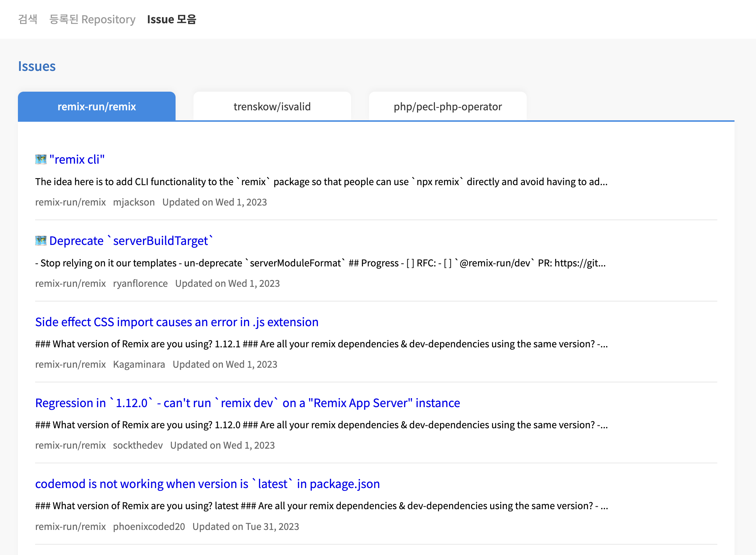
Task: Click the Issues page heading
Action: coord(37,66)
